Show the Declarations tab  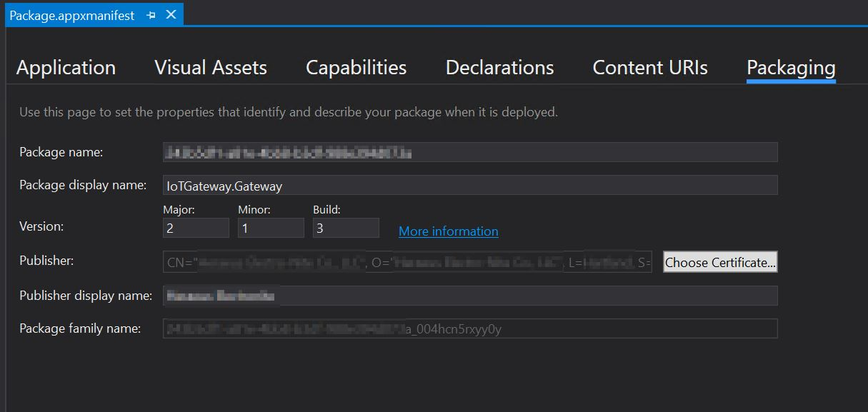(x=499, y=68)
